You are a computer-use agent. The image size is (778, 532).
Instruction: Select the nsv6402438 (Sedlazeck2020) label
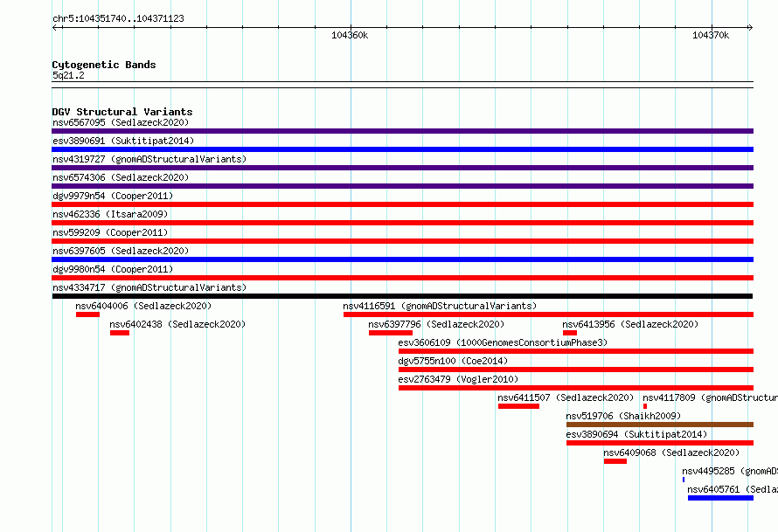[x=177, y=324]
